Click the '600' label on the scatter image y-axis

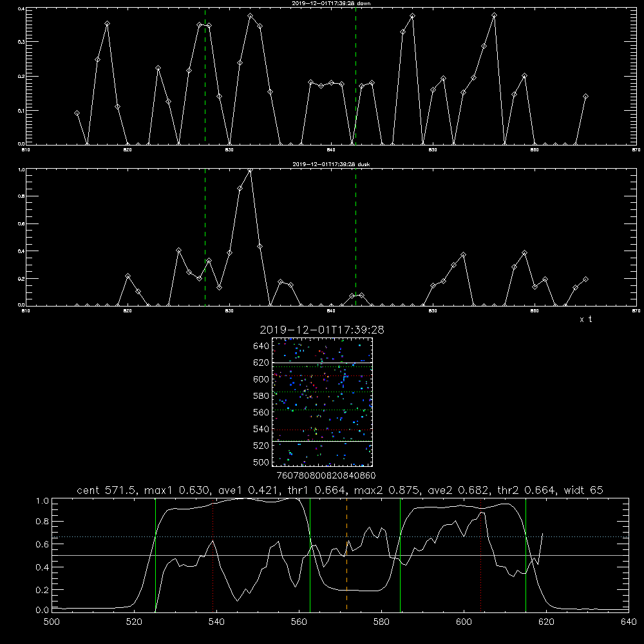coord(261,379)
